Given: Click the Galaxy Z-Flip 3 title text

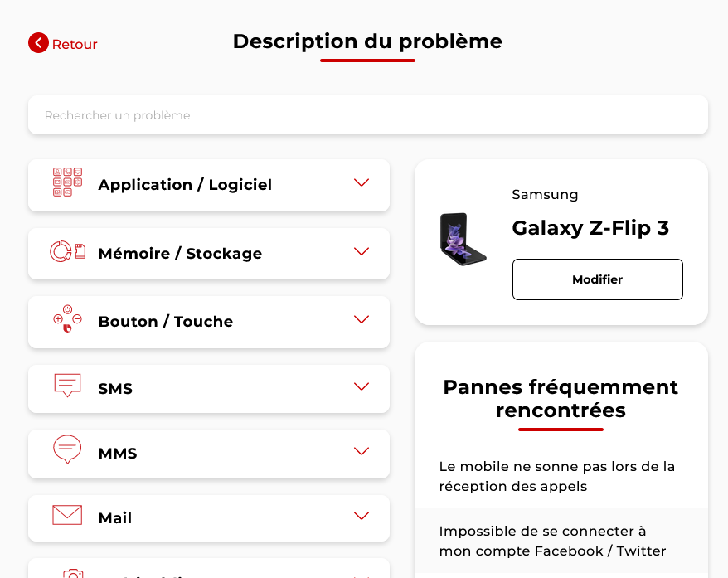Looking at the screenshot, I should (590, 228).
